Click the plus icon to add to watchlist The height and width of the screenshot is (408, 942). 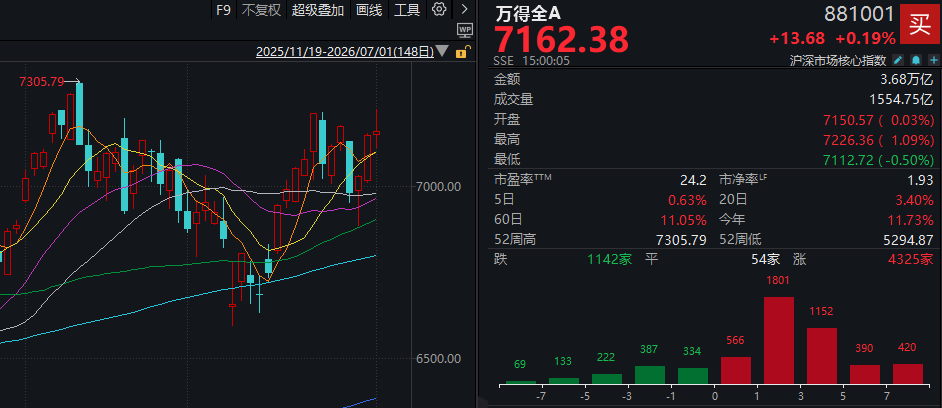(933, 60)
